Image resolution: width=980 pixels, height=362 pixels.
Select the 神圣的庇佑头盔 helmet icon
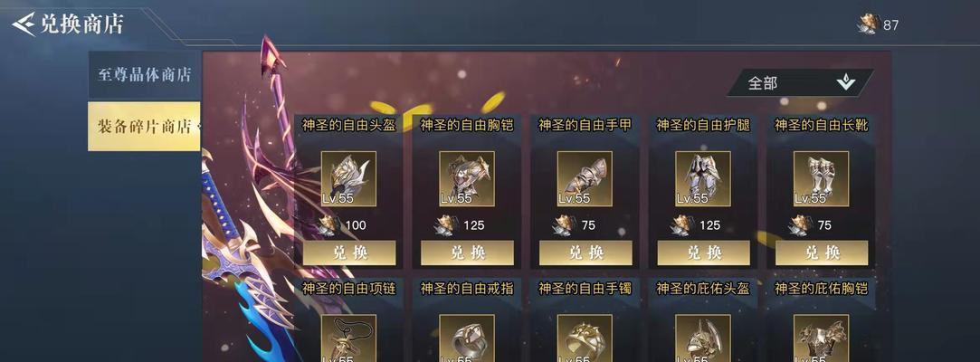(x=703, y=338)
